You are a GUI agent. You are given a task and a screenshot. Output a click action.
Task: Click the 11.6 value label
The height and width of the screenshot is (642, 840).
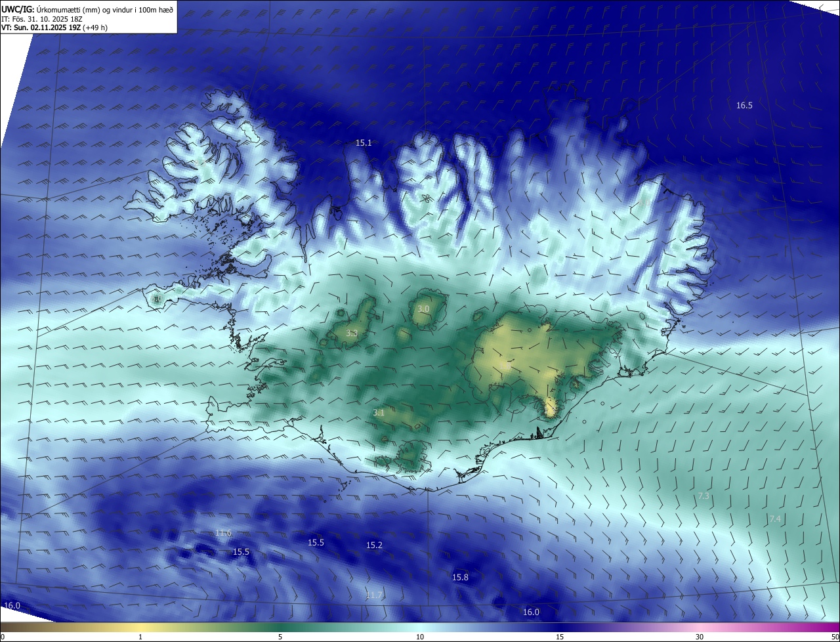click(223, 533)
